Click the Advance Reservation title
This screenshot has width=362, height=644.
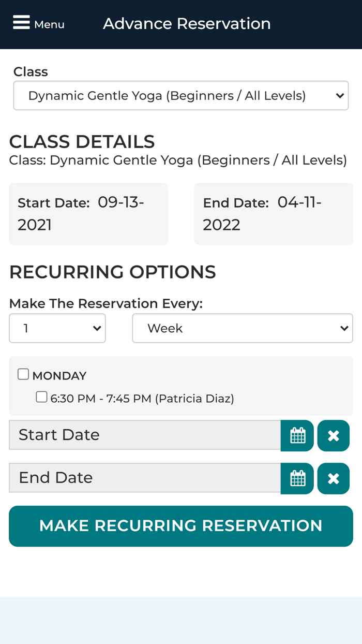point(187,23)
